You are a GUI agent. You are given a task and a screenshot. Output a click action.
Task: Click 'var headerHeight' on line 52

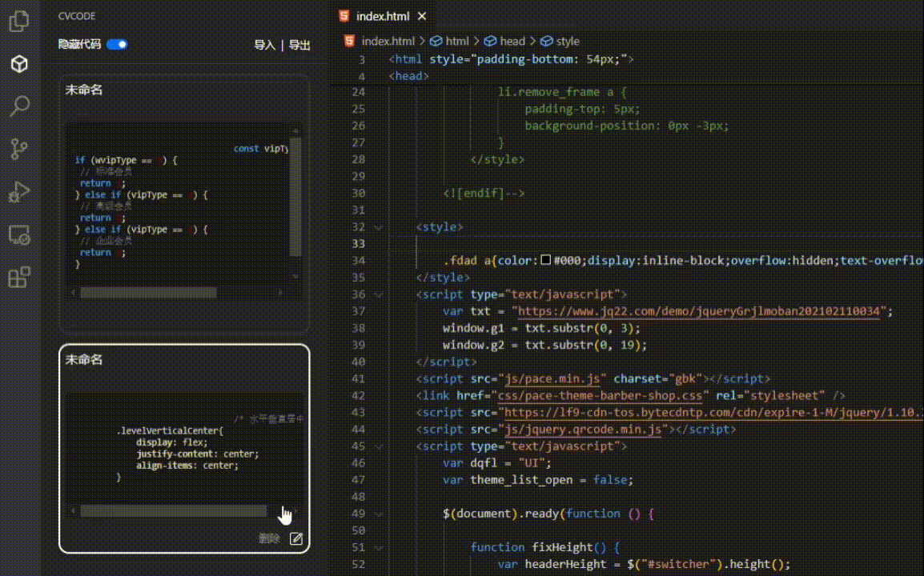pos(552,564)
